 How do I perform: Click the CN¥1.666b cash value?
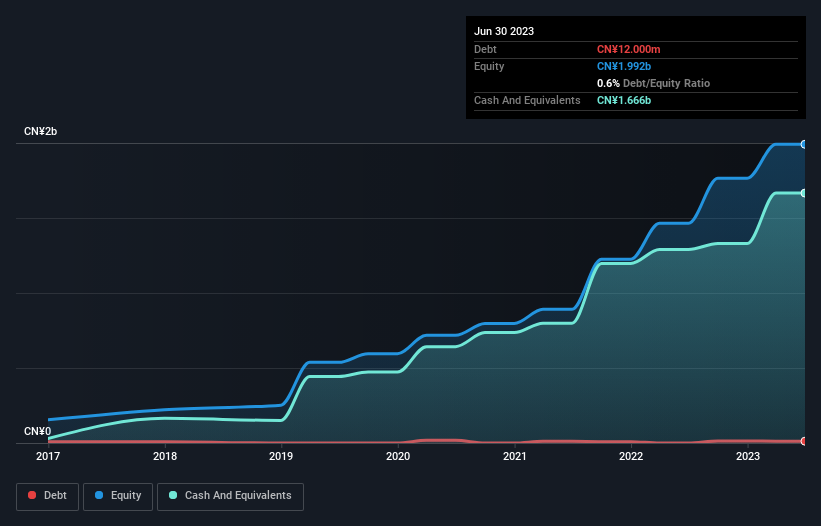(624, 100)
